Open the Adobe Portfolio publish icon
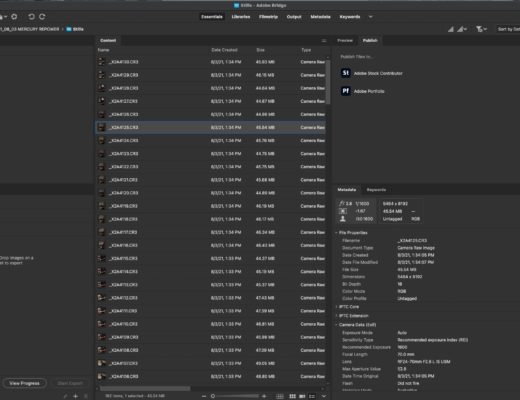 [345, 91]
